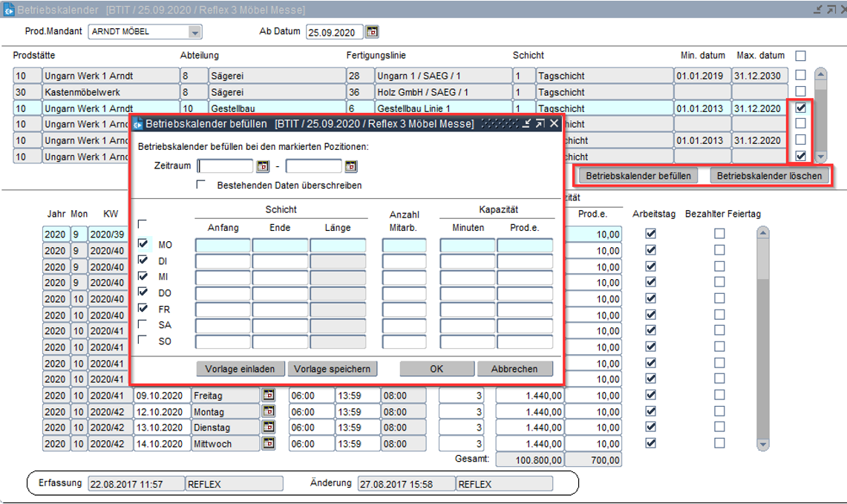Check the SA weekday checkbox
Image resolution: width=847 pixels, height=504 pixels.
[x=143, y=324]
